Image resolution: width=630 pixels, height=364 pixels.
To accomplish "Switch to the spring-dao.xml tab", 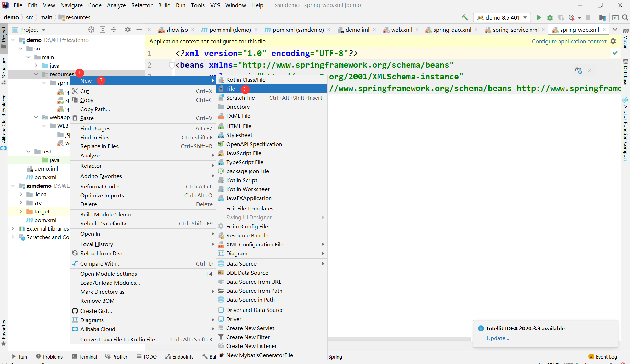I will point(452,30).
